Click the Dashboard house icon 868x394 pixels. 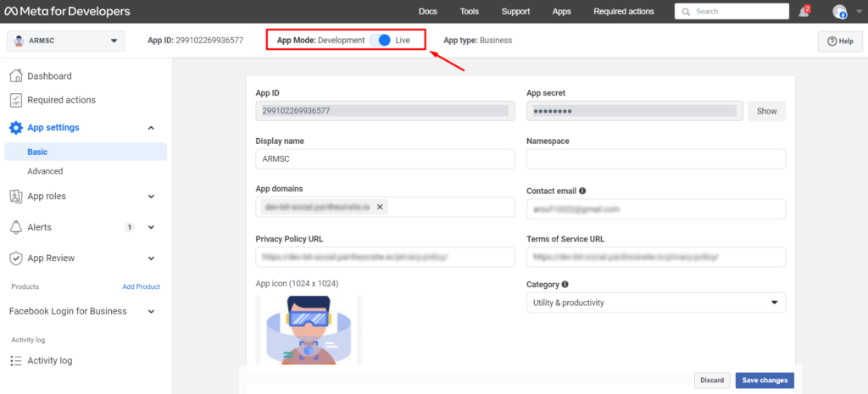16,75
